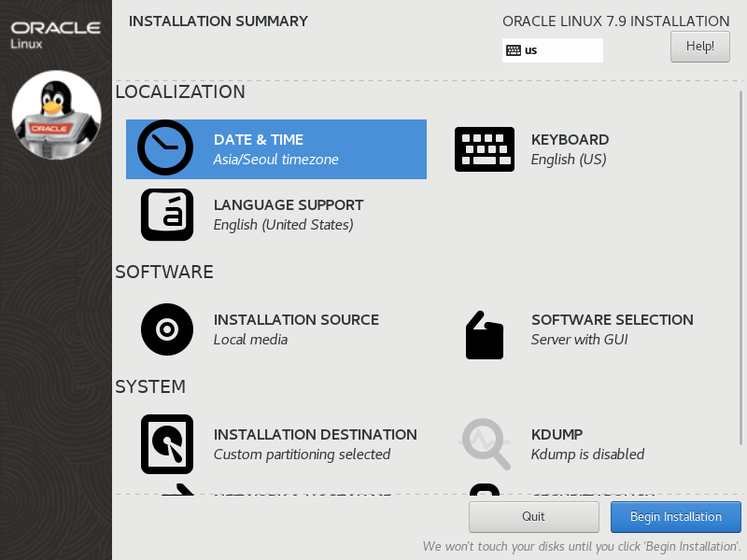Click 'Asia/Seoul timezone' status text
This screenshot has width=747, height=560.
coord(275,160)
